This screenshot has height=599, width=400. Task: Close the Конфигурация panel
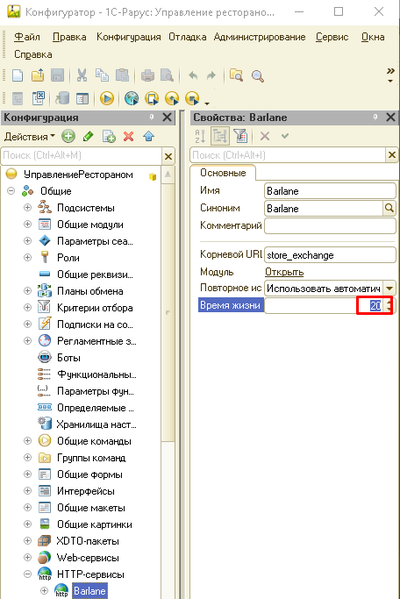pyautogui.click(x=167, y=117)
